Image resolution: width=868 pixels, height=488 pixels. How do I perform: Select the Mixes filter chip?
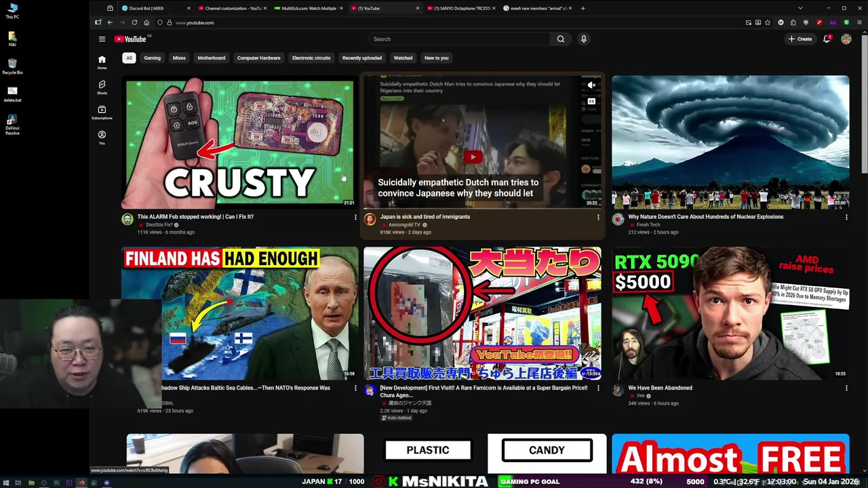pos(179,58)
